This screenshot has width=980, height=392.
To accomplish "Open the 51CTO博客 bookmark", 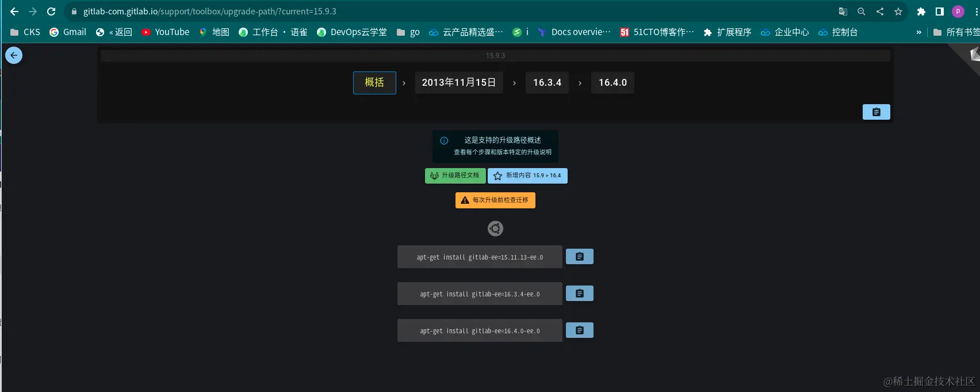I will 657,32.
